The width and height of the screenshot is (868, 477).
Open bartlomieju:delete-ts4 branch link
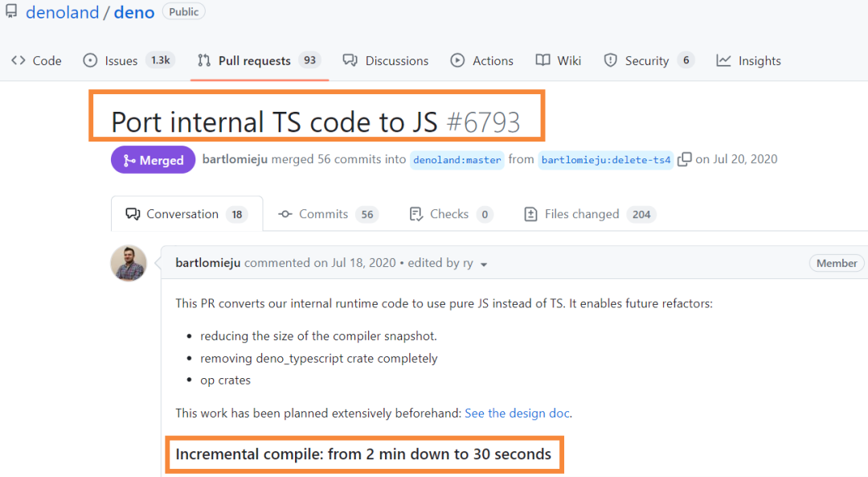(606, 160)
